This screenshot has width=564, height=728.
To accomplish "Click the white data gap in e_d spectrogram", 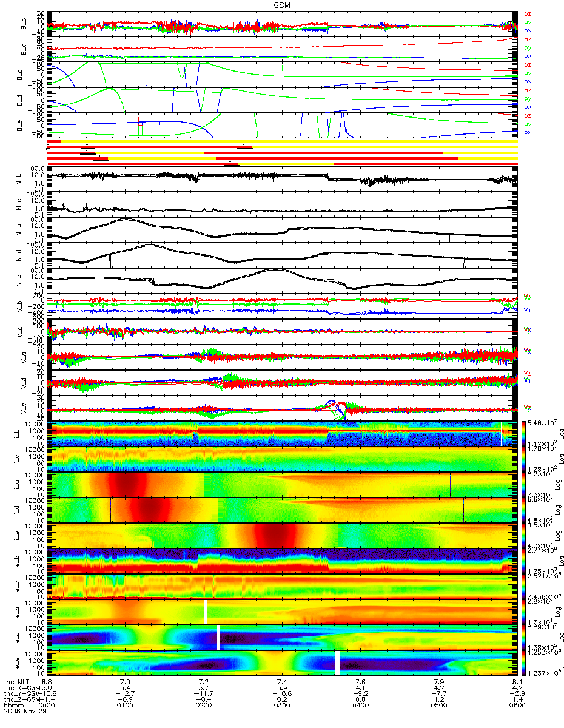I will [218, 637].
